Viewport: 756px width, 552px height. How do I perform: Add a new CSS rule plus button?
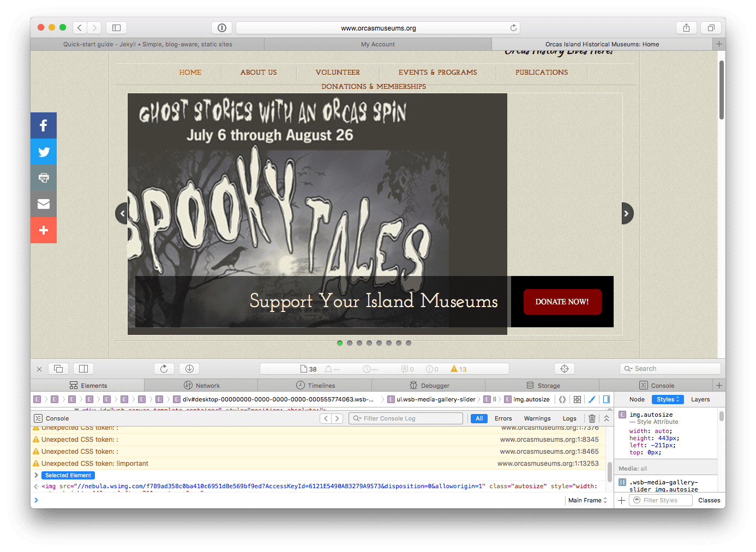[621, 500]
